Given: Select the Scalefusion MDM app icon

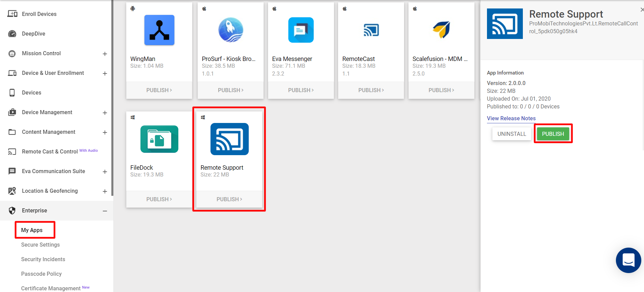Looking at the screenshot, I should pos(441,30).
